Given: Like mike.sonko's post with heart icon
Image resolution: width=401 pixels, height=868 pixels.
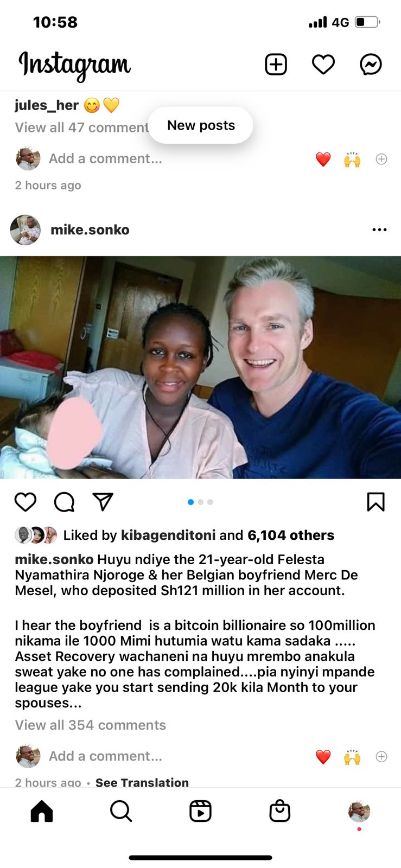Looking at the screenshot, I should pyautogui.click(x=26, y=502).
